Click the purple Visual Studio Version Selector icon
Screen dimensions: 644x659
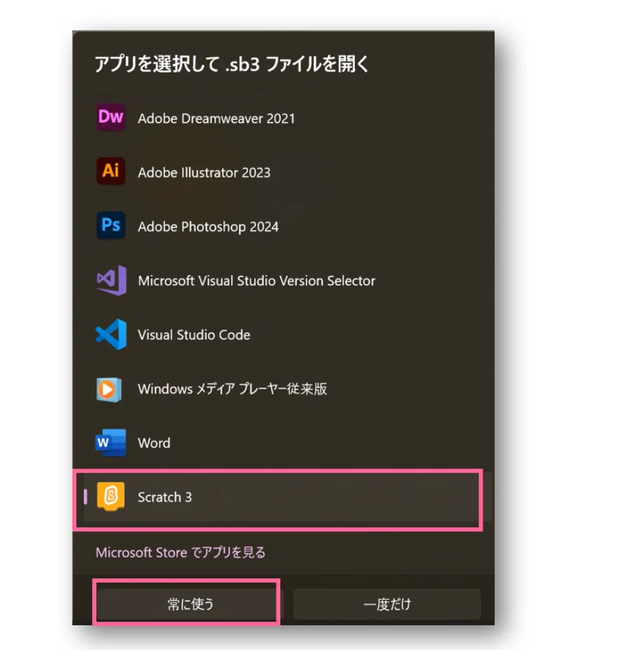pyautogui.click(x=111, y=280)
